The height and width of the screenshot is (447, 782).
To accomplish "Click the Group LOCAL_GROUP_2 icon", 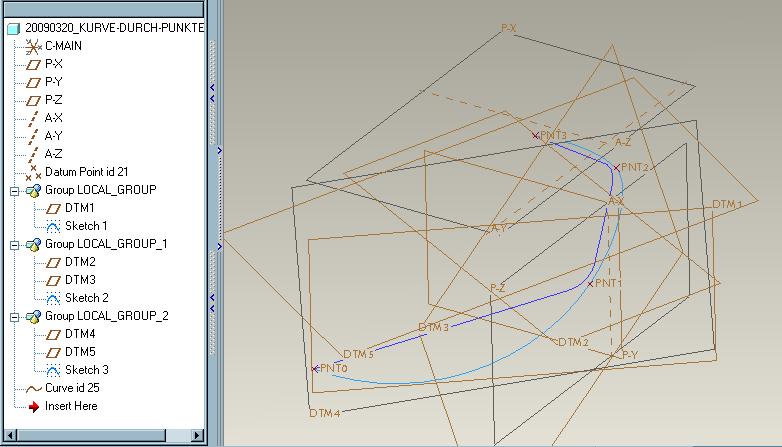I will pyautogui.click(x=33, y=316).
